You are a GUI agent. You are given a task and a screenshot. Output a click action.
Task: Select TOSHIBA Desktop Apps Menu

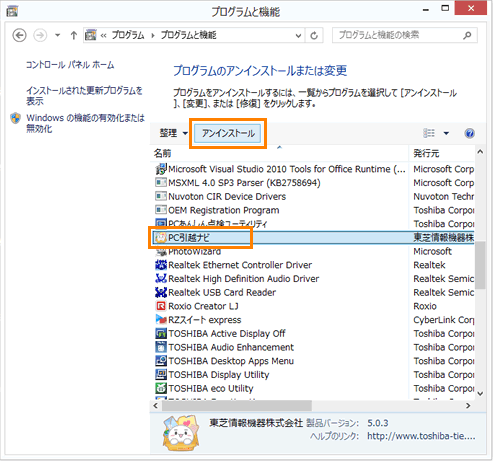click(x=231, y=361)
